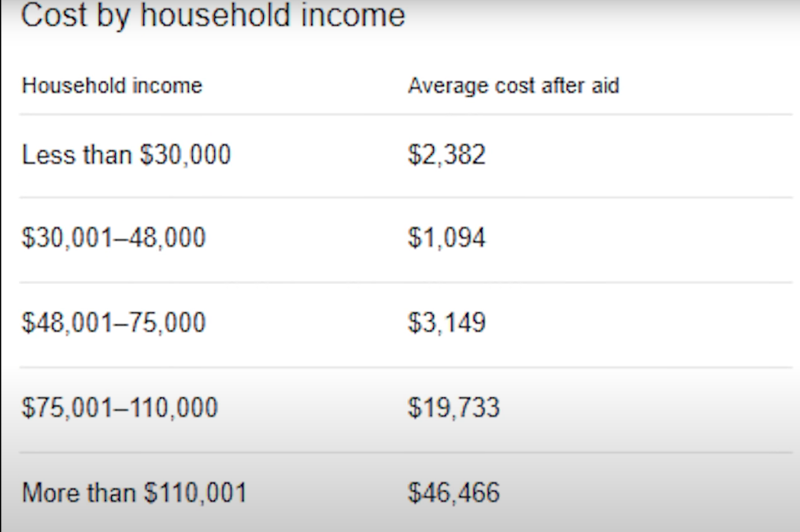Click the $46,466 cost value
The height and width of the screenshot is (532, 800).
pyautogui.click(x=454, y=493)
